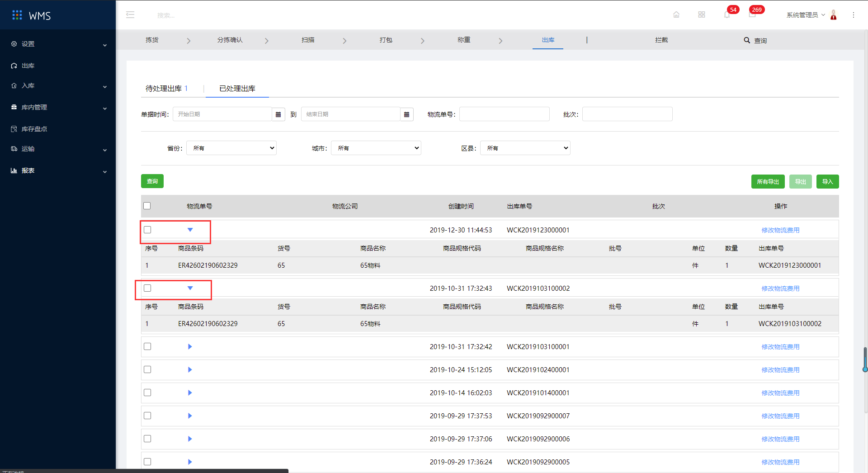Collapse details of row WCK2019123000001
Image resolution: width=868 pixels, height=473 pixels.
(190, 230)
